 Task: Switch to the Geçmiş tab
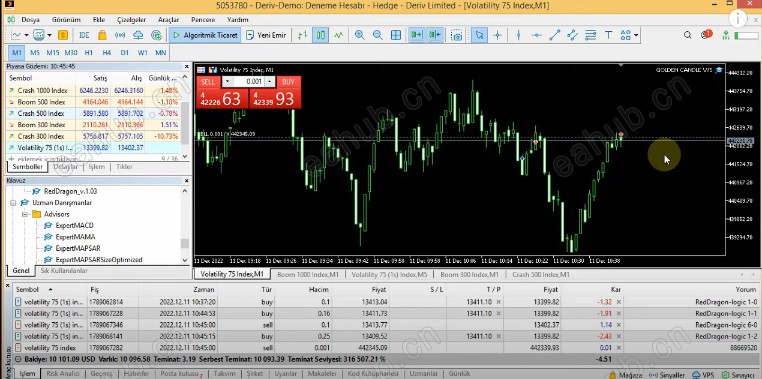click(102, 374)
